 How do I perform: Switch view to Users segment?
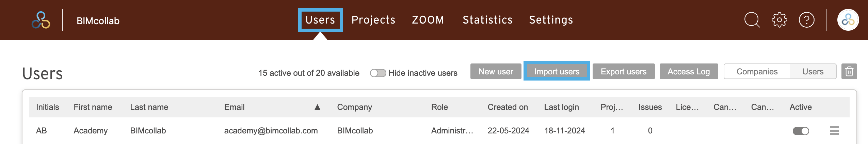(813, 72)
